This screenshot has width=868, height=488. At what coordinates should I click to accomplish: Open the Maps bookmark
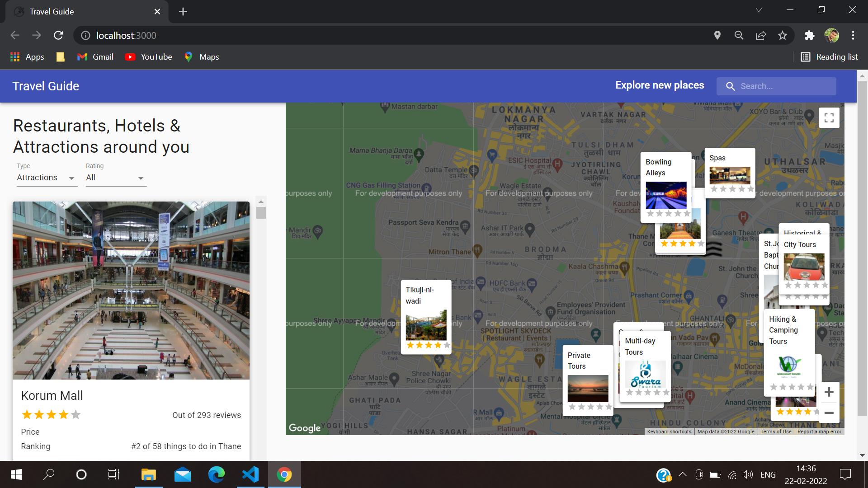pyautogui.click(x=202, y=57)
